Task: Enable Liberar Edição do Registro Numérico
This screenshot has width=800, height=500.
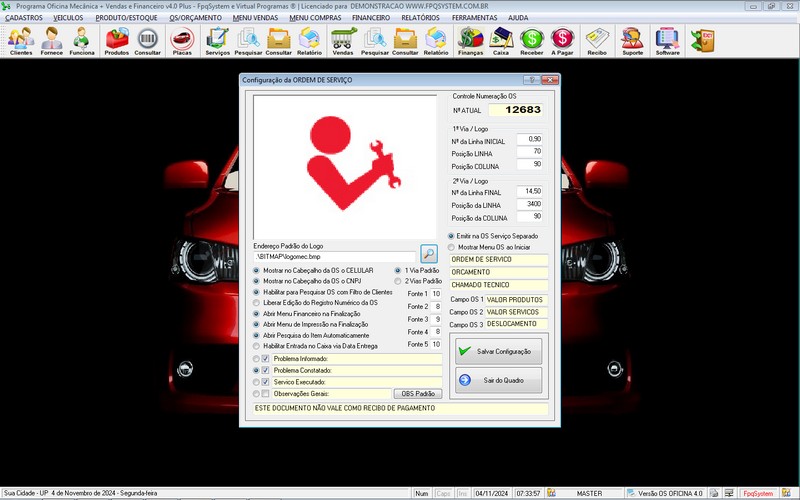Action: click(256, 302)
